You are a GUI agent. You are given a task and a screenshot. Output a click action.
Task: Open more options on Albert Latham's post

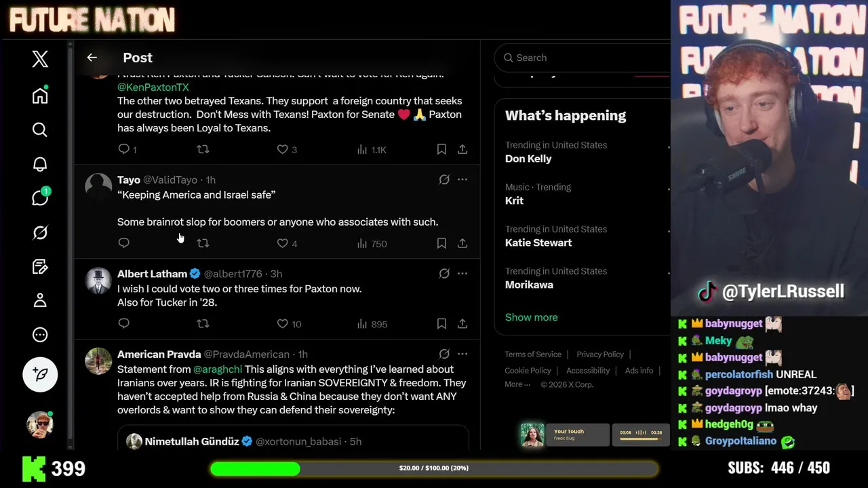(x=462, y=274)
